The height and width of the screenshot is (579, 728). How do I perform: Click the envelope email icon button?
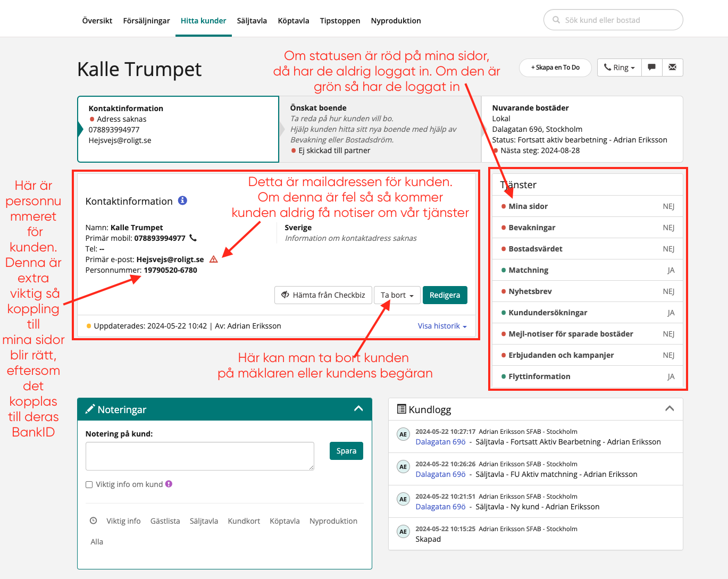point(672,68)
